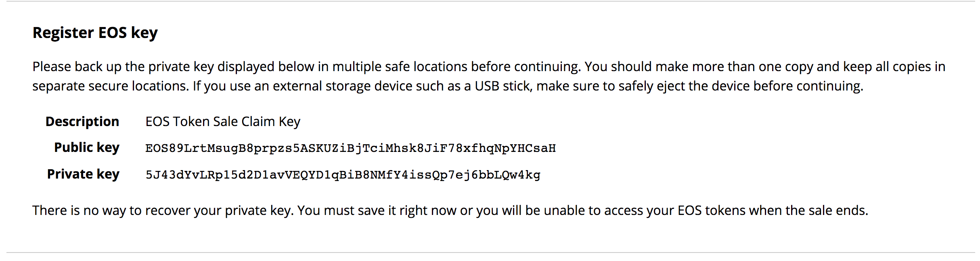Click the "Description" field label

82,122
